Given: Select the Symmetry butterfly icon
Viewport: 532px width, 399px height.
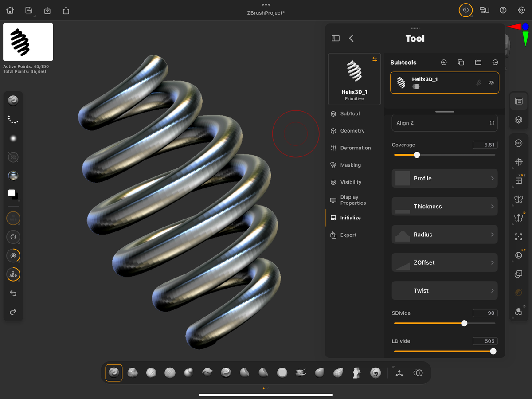Looking at the screenshot, I should point(519,199).
